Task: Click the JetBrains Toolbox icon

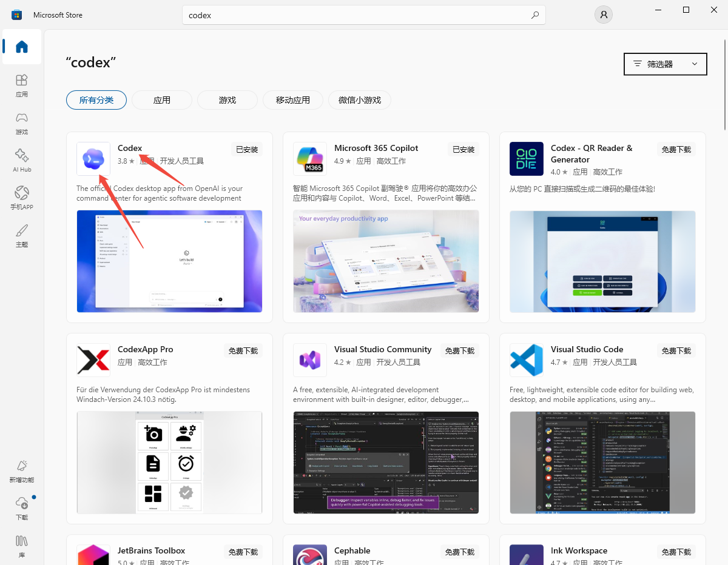Action: coord(93,555)
